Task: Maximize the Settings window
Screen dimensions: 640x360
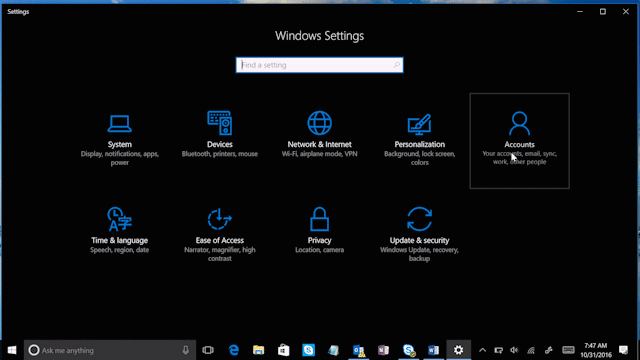Action: click(x=602, y=12)
